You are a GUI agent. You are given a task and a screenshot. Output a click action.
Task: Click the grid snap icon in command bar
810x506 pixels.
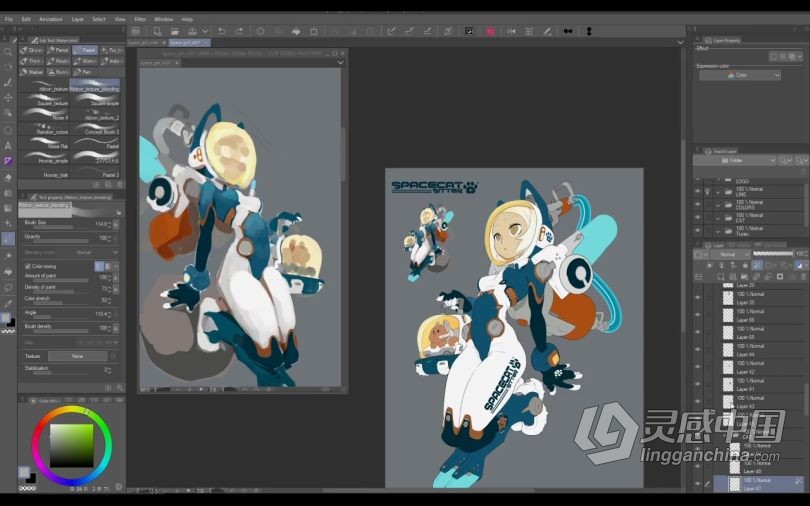point(529,31)
